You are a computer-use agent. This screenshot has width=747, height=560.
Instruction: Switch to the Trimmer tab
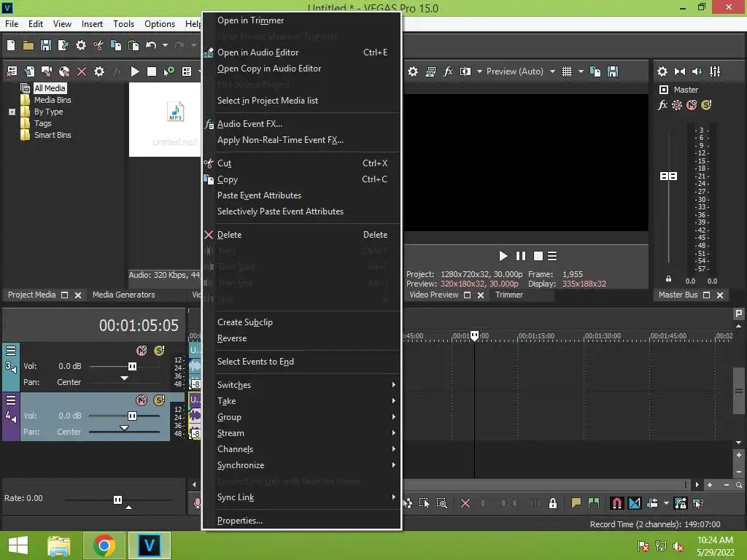click(x=508, y=295)
